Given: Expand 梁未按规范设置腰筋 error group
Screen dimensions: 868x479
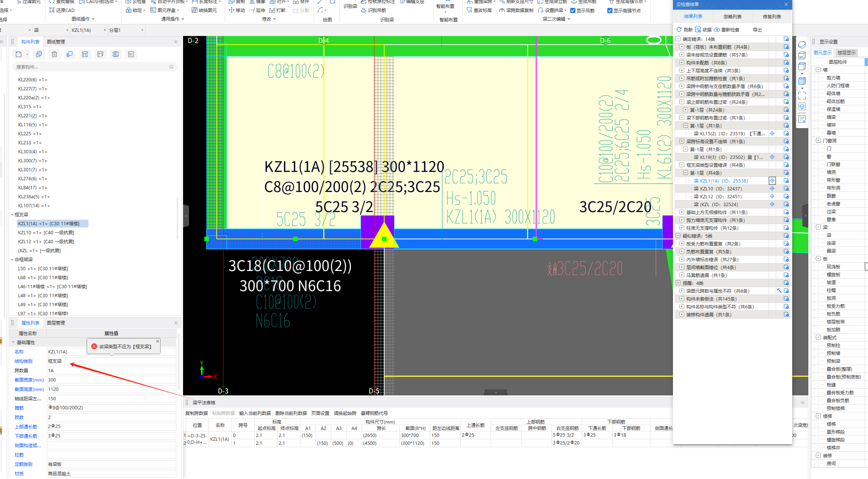Looking at the screenshot, I should [x=682, y=55].
